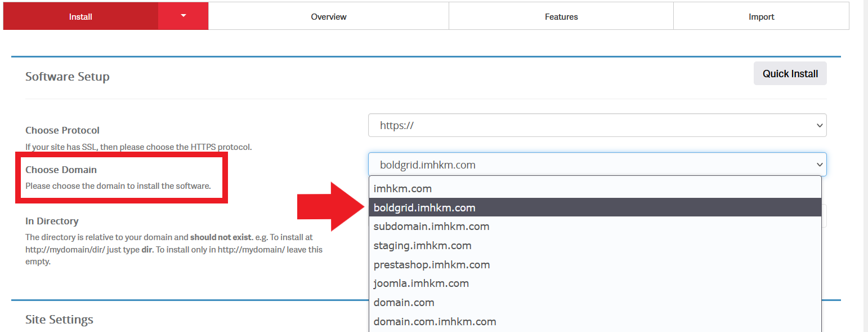This screenshot has width=868, height=332.
Task: Expand the Choose Protocol https:// dropdown
Action: pos(597,125)
